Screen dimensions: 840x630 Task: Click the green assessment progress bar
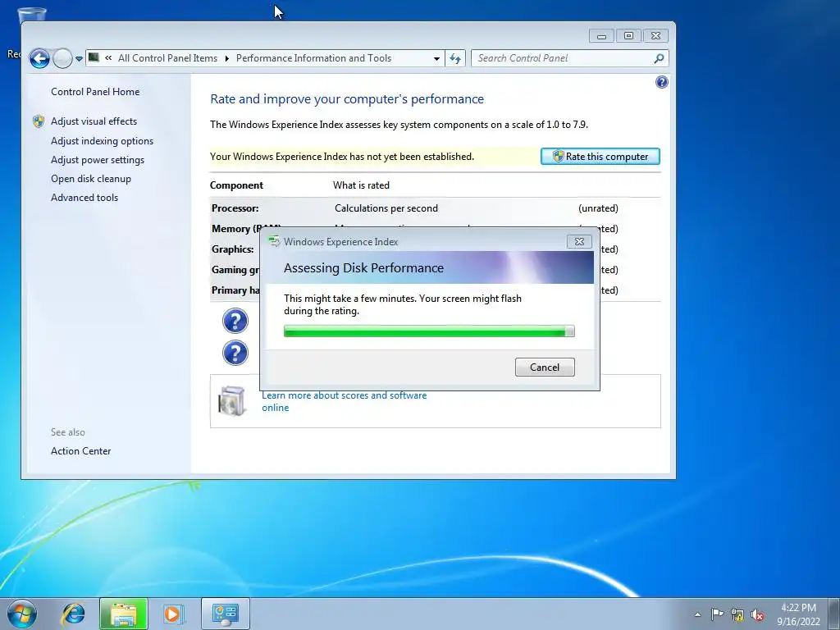pos(429,331)
